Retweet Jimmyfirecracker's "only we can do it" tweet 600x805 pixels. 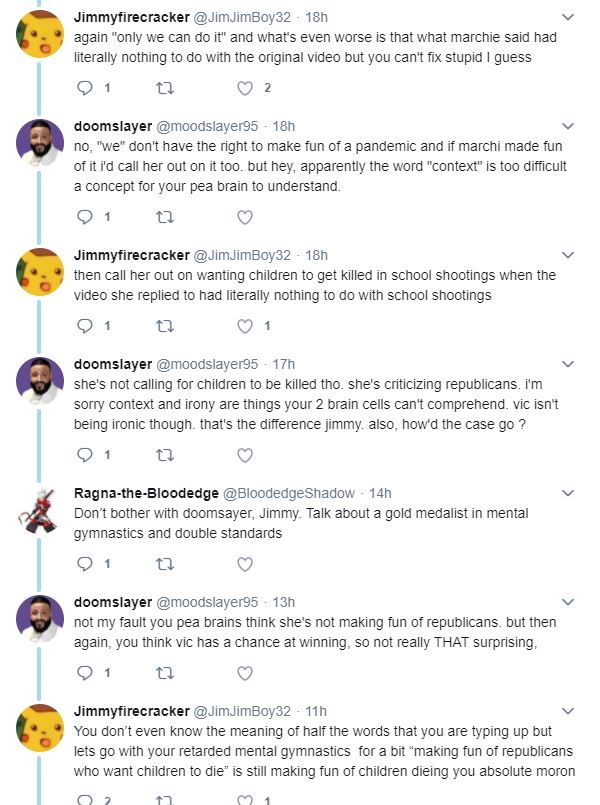tap(165, 88)
